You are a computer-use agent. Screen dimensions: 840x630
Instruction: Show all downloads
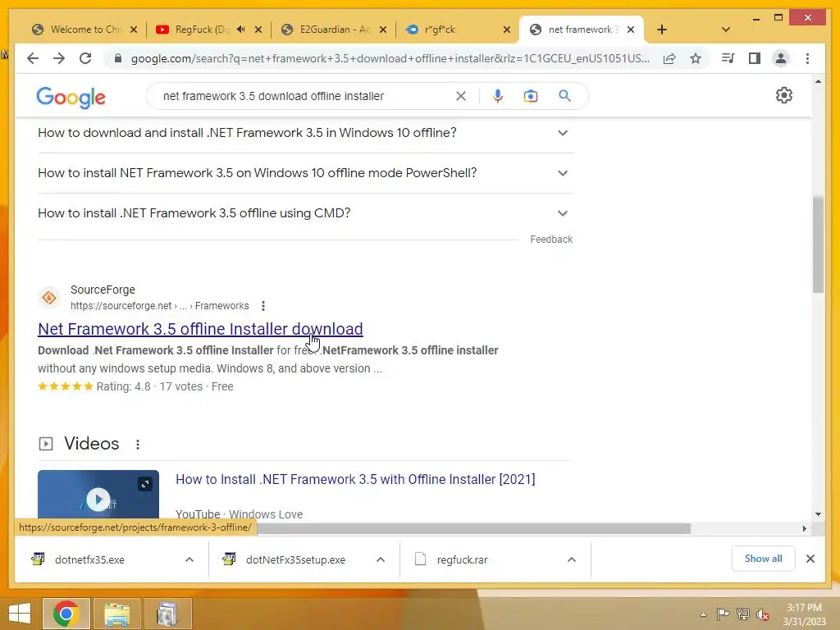[x=764, y=559]
